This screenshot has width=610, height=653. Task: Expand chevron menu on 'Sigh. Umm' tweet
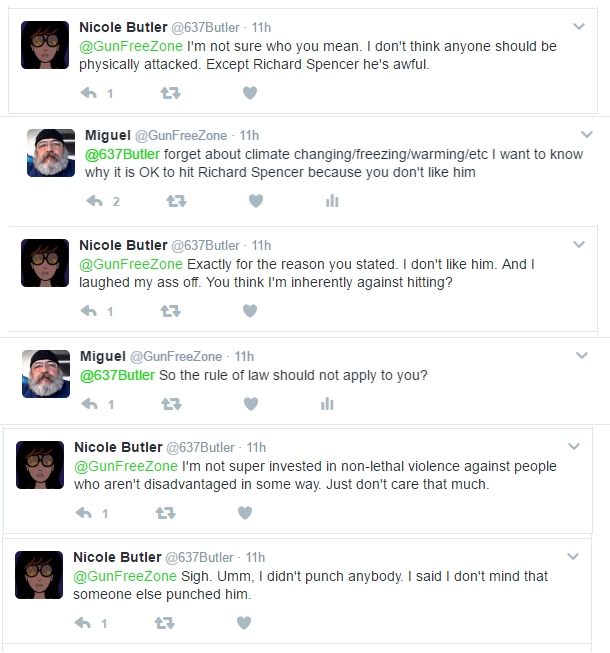[x=573, y=556]
